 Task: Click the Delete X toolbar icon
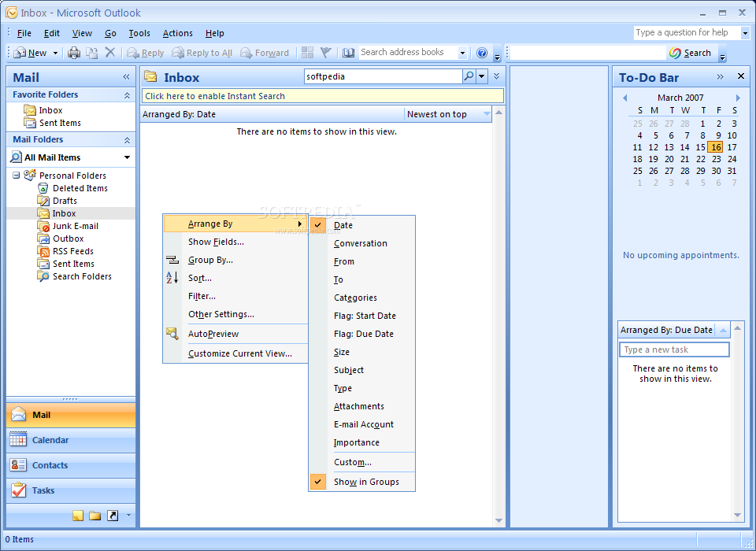110,52
